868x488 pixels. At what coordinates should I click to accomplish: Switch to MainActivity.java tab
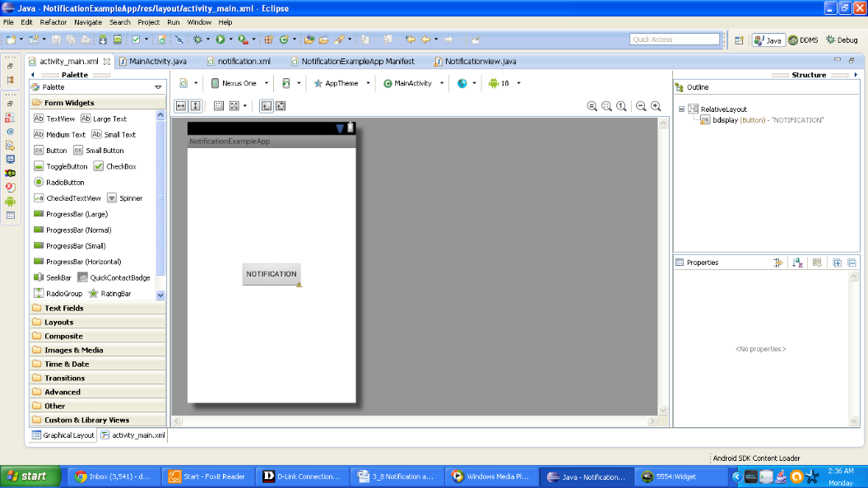tap(152, 62)
